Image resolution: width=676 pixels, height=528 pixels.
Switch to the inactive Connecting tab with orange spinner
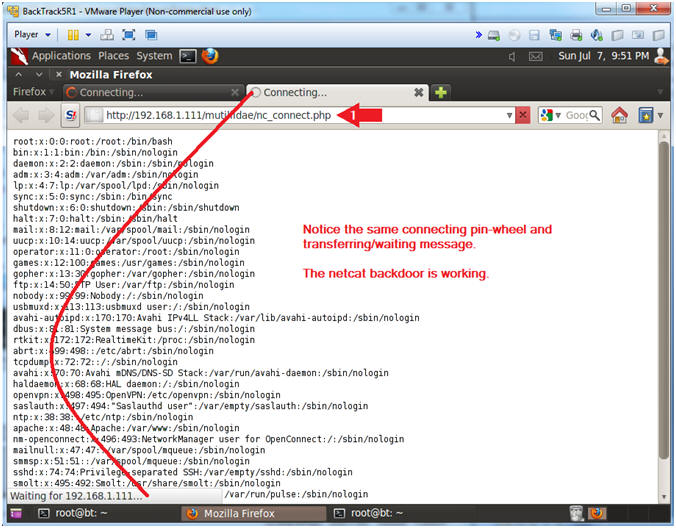152,92
